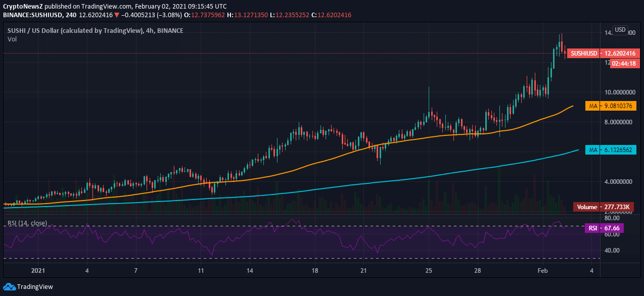644x296 pixels.
Task: Click the 7 date label on time axis
Action: [x=136, y=270]
